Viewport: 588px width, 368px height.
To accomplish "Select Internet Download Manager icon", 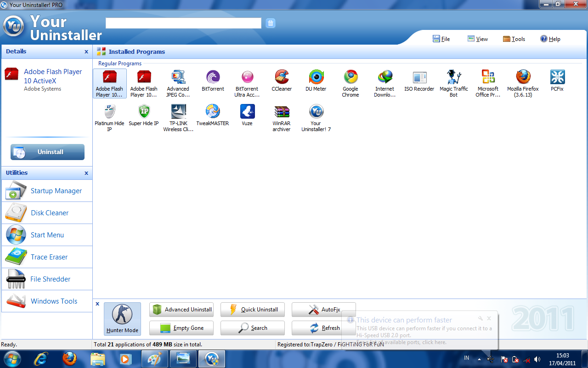I will [x=385, y=84].
